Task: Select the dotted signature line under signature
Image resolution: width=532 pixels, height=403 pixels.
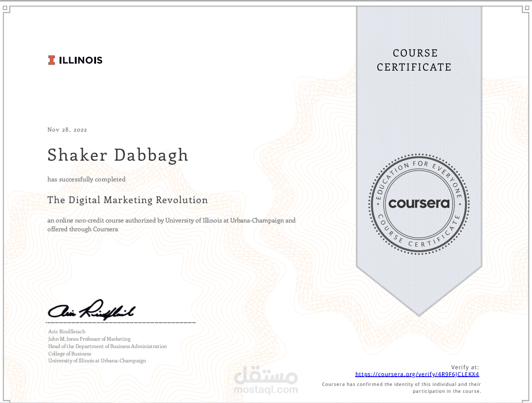Action: pos(121,322)
